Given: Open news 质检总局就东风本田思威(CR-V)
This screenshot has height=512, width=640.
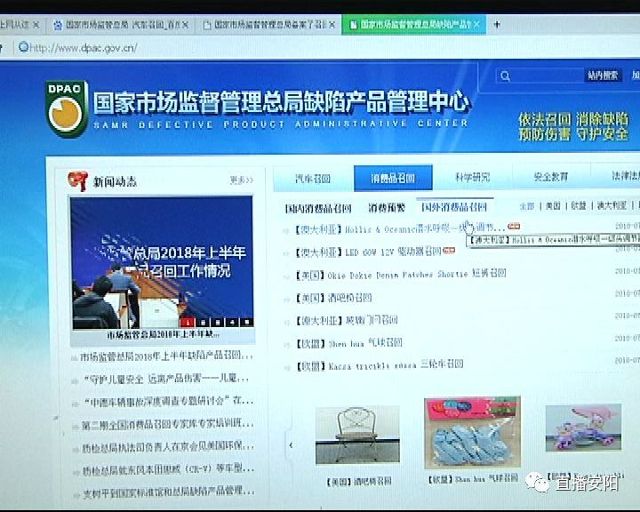Looking at the screenshot, I should point(168,470).
